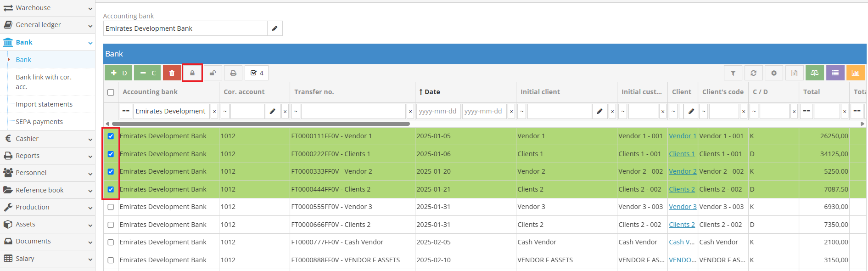Add a debit entry with + D
The image size is (868, 271).
click(118, 73)
